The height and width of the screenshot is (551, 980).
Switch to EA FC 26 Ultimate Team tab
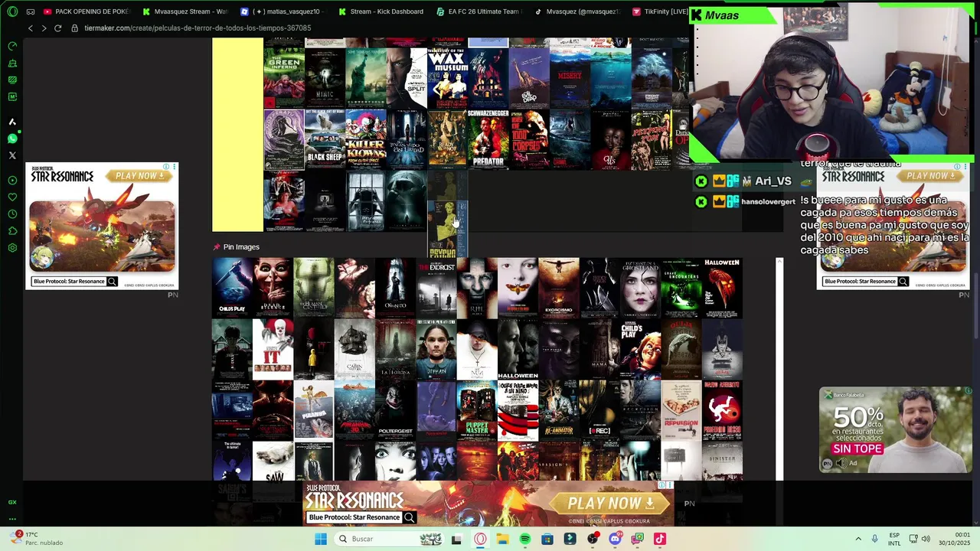[x=479, y=11]
